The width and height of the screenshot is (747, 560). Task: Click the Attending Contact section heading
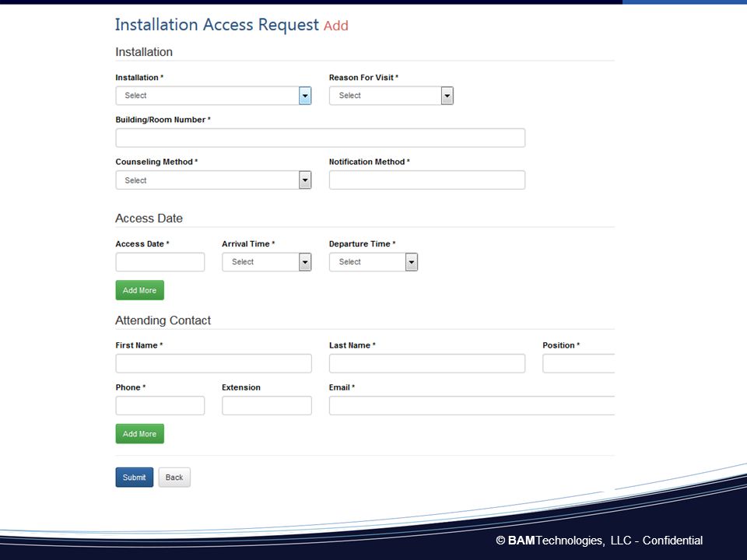click(163, 320)
